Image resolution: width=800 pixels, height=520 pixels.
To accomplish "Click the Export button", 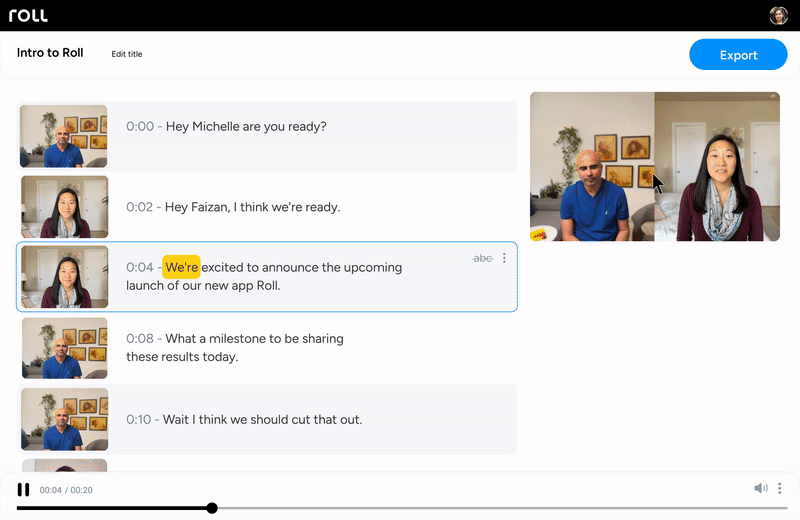I will click(x=738, y=55).
